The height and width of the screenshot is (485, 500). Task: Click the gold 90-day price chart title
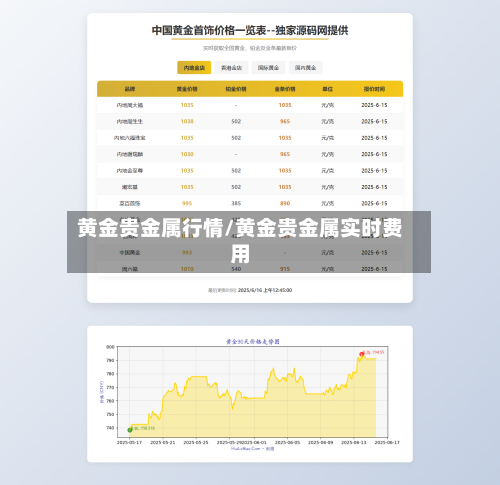[x=253, y=342]
